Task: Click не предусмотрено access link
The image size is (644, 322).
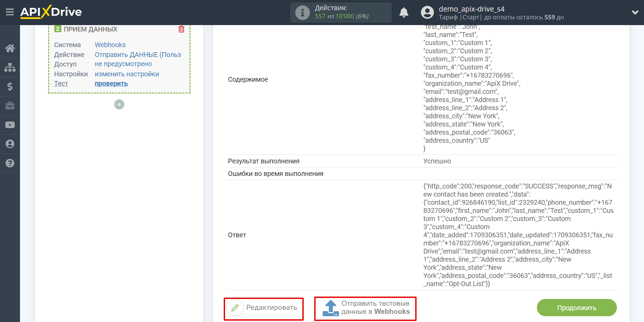Action: (123, 64)
